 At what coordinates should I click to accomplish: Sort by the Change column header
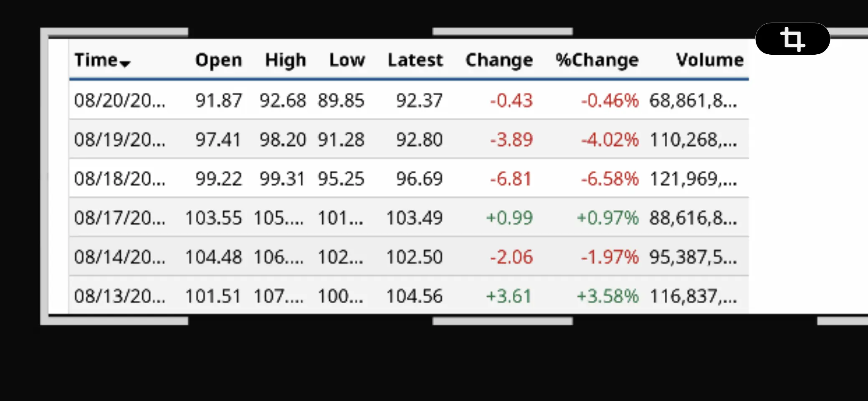pos(499,60)
